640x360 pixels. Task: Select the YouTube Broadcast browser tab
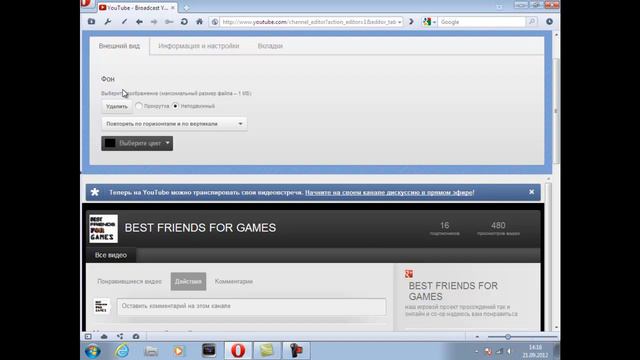tap(137, 8)
